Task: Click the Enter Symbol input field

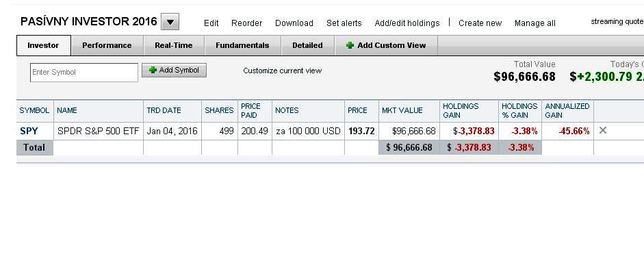Action: 84,73
